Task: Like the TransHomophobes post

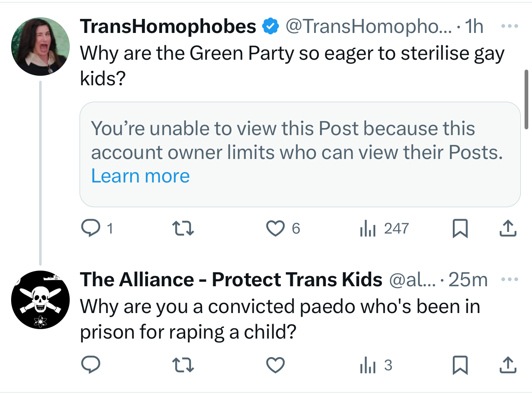Action: [x=275, y=228]
